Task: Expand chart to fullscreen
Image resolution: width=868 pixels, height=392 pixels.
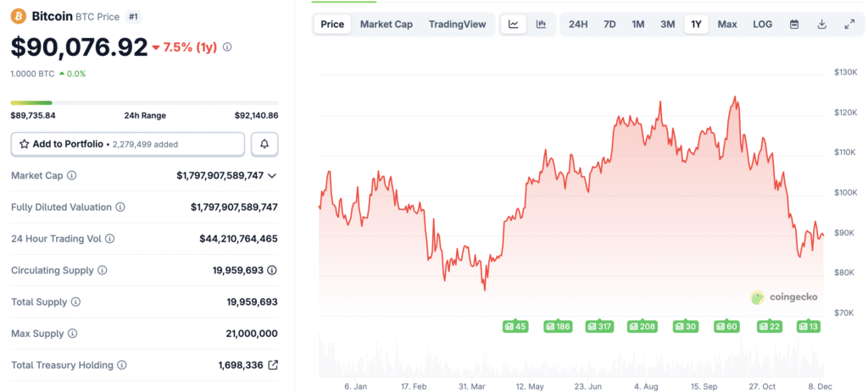Action: [x=849, y=24]
